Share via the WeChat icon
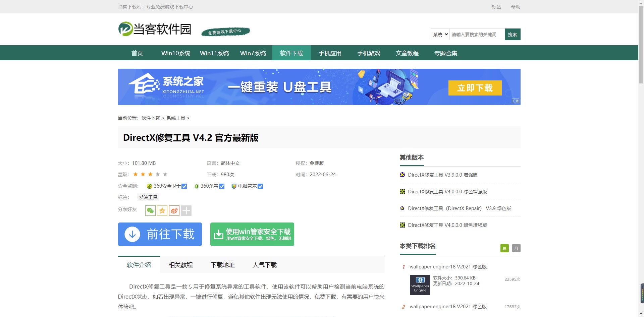This screenshot has width=644, height=317. coord(150,210)
